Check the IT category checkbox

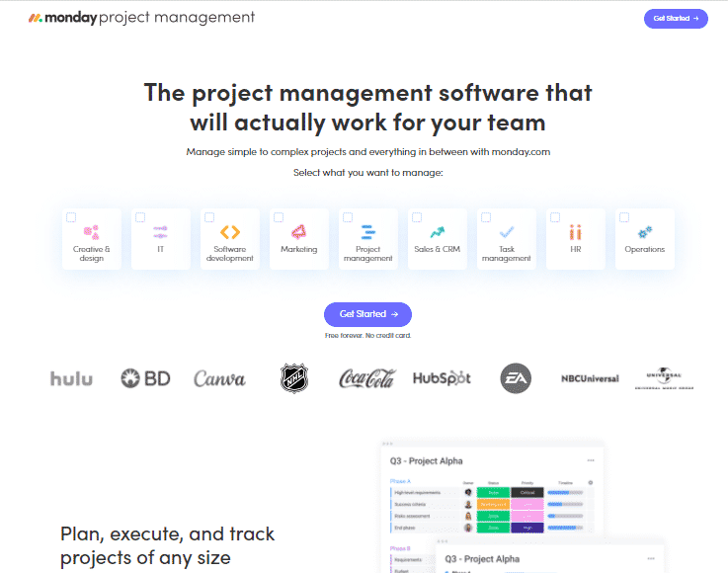click(x=140, y=217)
